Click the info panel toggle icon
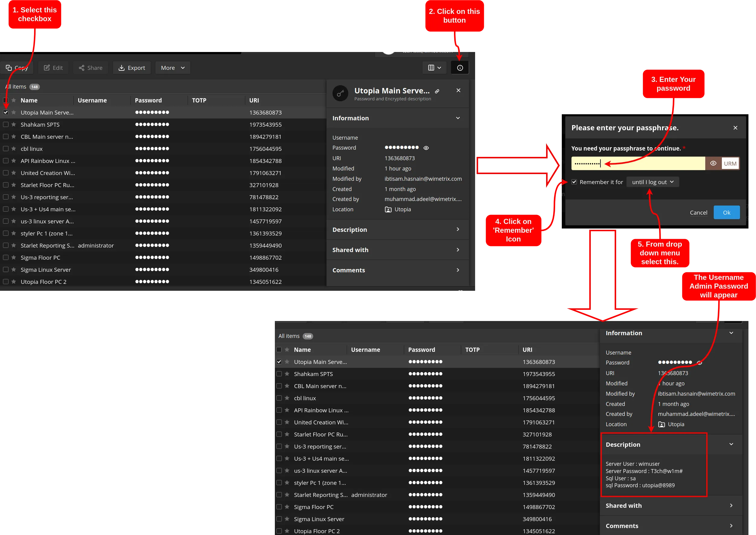756x535 pixels. pos(460,68)
